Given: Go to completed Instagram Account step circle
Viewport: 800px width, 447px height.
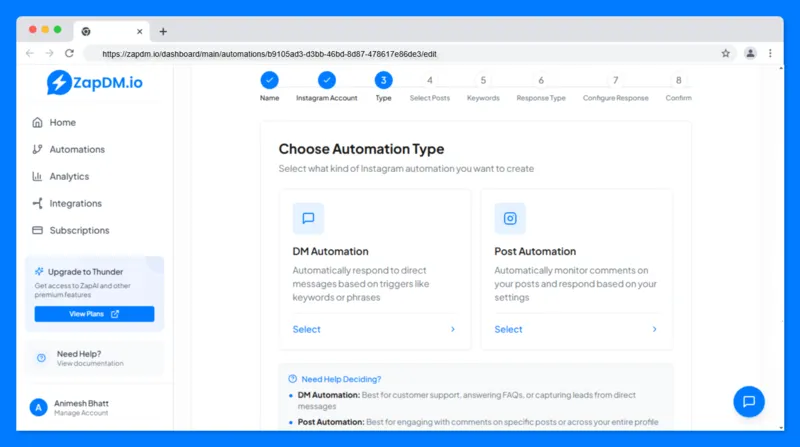Looking at the screenshot, I should coord(327,80).
